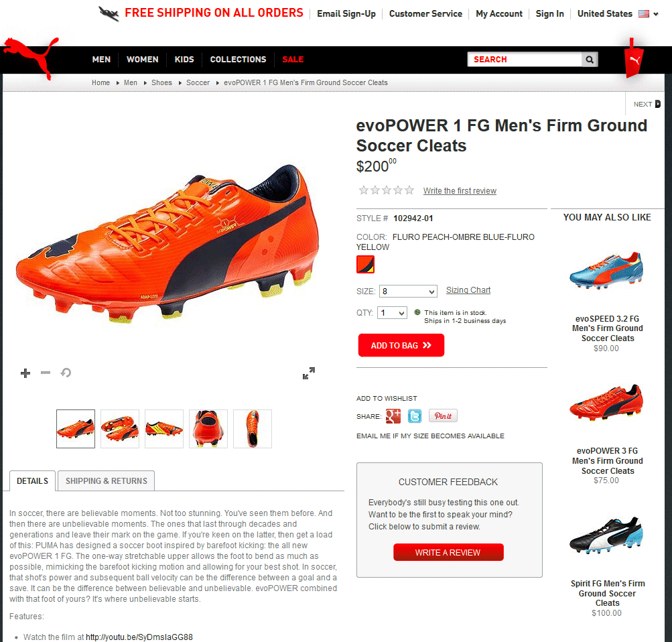Open the Size dropdown
The height and width of the screenshot is (642, 672).
point(408,292)
